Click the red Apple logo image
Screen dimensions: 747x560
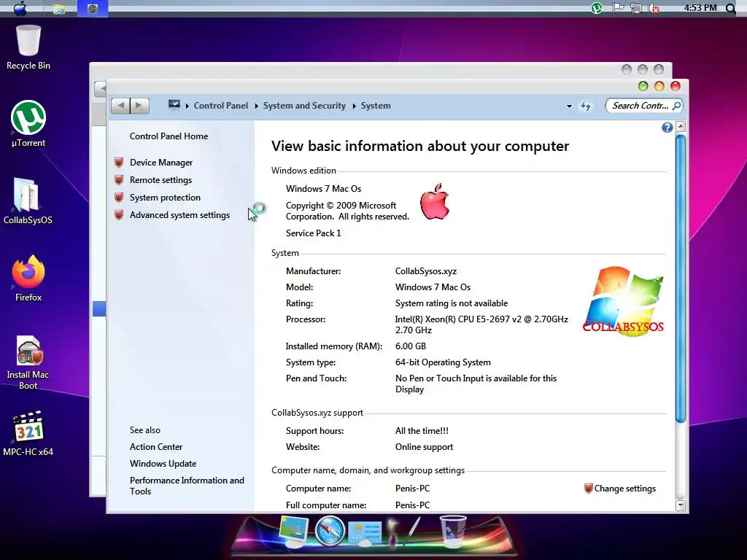[x=435, y=201]
